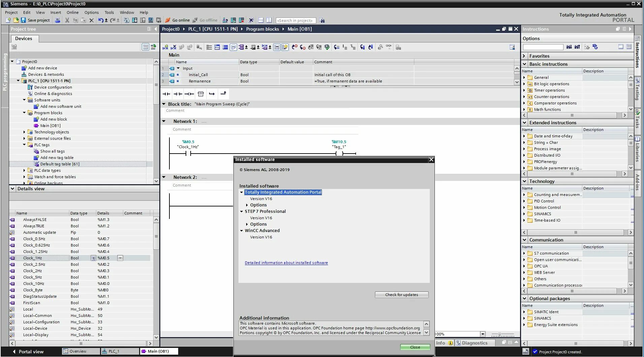The image size is (644, 357).
Task: Click the Download to device icon
Action: 134,20
